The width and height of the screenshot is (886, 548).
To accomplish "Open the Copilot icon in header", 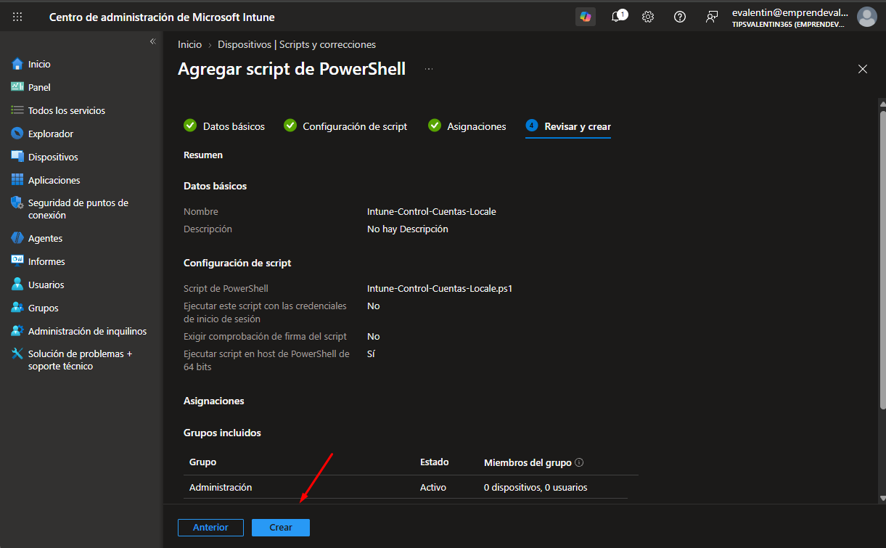I will click(585, 16).
